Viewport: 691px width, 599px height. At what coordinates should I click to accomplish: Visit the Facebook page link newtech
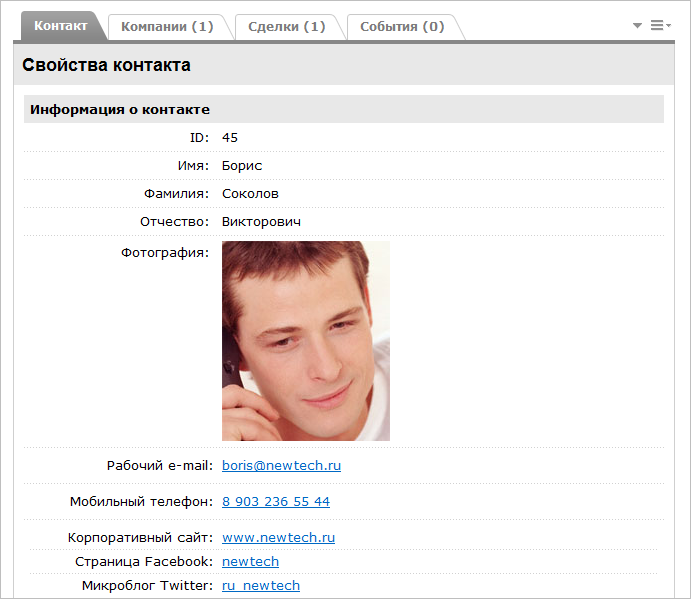coord(250,561)
